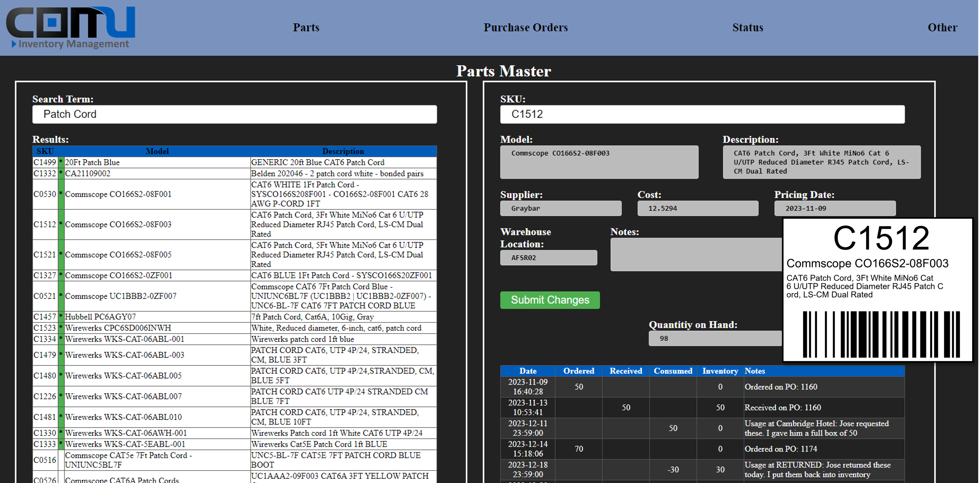Click model '20Ft Patch Blue'

[92, 162]
